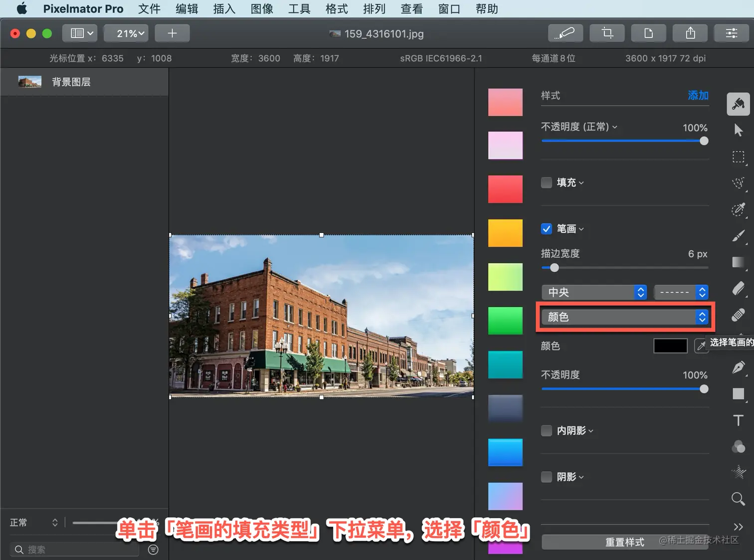
Task: Open the 格式 menu
Action: tap(337, 8)
